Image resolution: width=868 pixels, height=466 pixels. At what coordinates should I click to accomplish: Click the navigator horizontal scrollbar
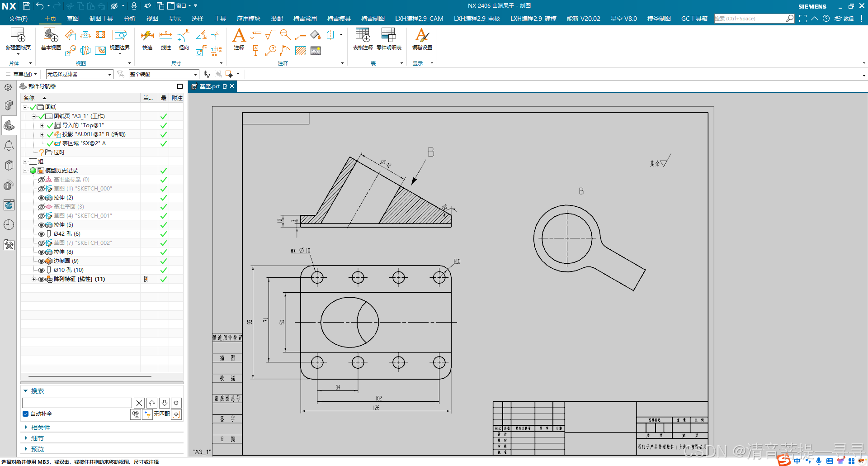click(x=90, y=376)
